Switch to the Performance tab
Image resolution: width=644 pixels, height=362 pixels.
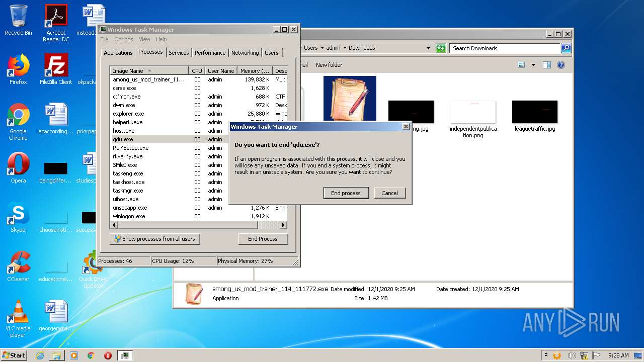210,53
